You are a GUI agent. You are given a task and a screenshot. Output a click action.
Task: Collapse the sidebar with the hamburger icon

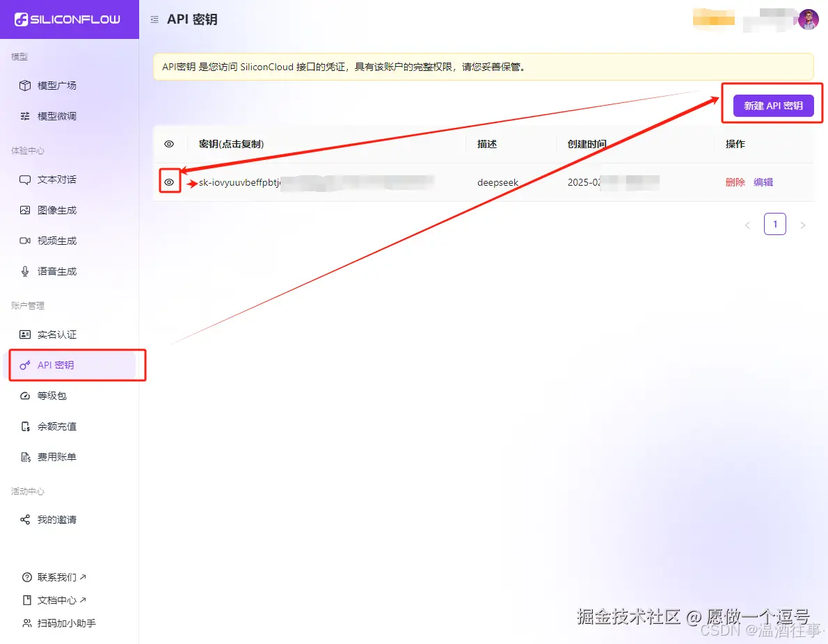pos(154,19)
